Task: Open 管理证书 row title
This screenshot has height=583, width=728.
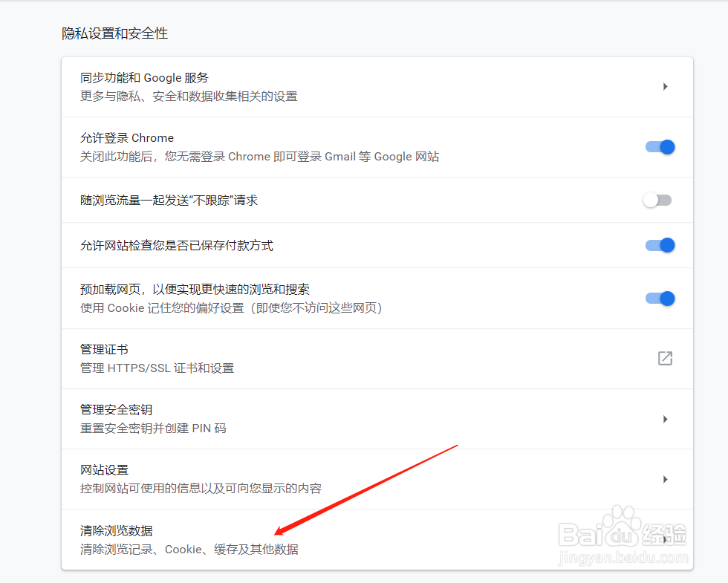Action: pos(104,350)
